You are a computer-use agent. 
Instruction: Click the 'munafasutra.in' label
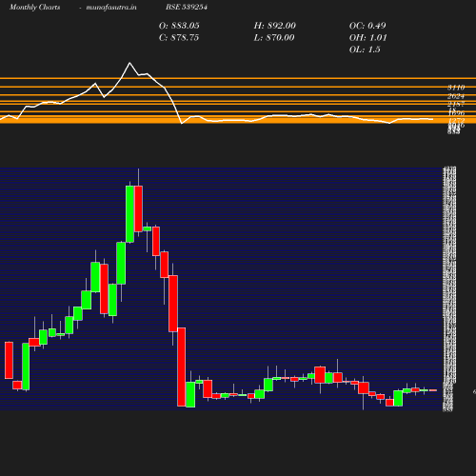point(111,7)
